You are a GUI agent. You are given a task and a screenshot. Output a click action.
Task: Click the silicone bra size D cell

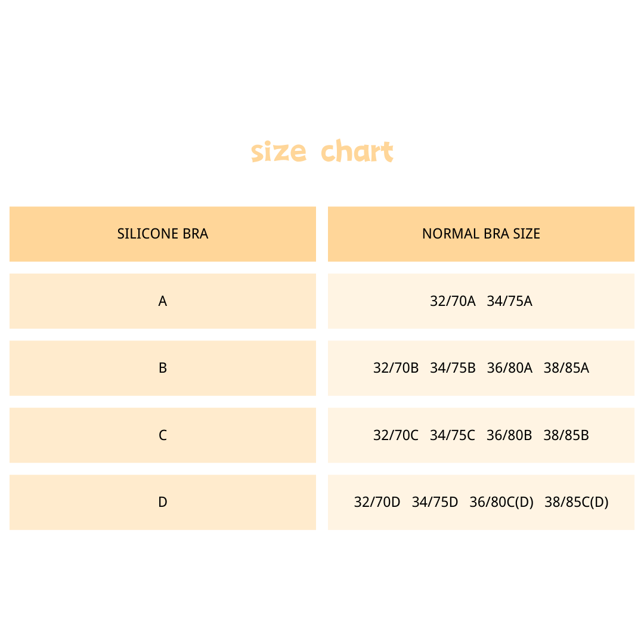[x=163, y=502]
